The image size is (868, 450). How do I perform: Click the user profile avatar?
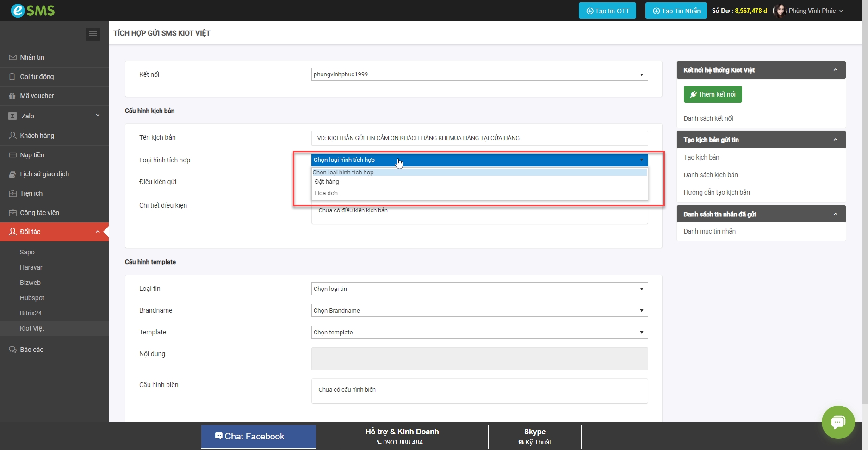point(780,11)
